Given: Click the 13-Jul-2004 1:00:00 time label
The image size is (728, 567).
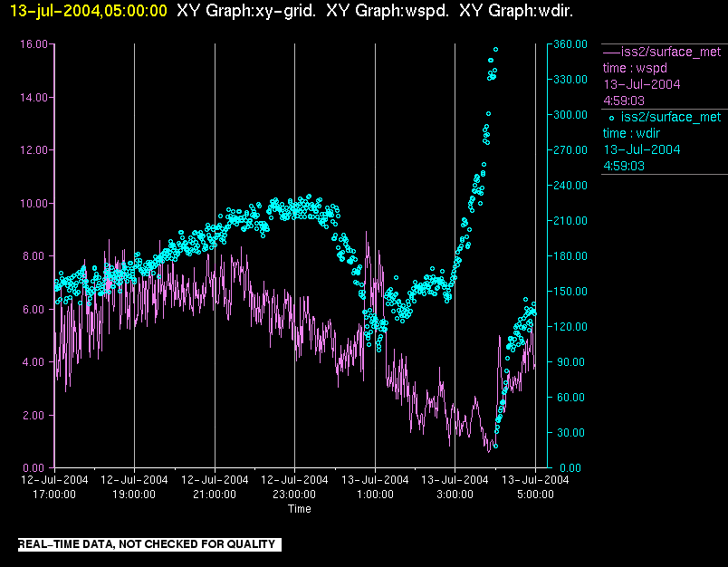Looking at the screenshot, I should tap(375, 486).
